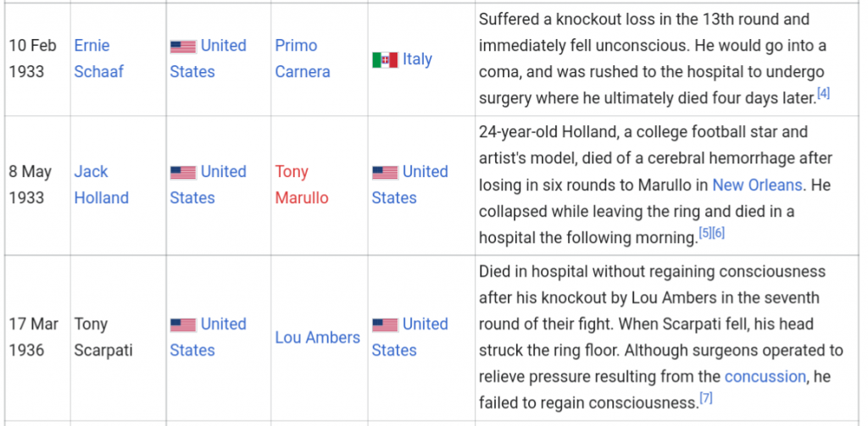Click the 17 Mar 1936 date cell

33,337
